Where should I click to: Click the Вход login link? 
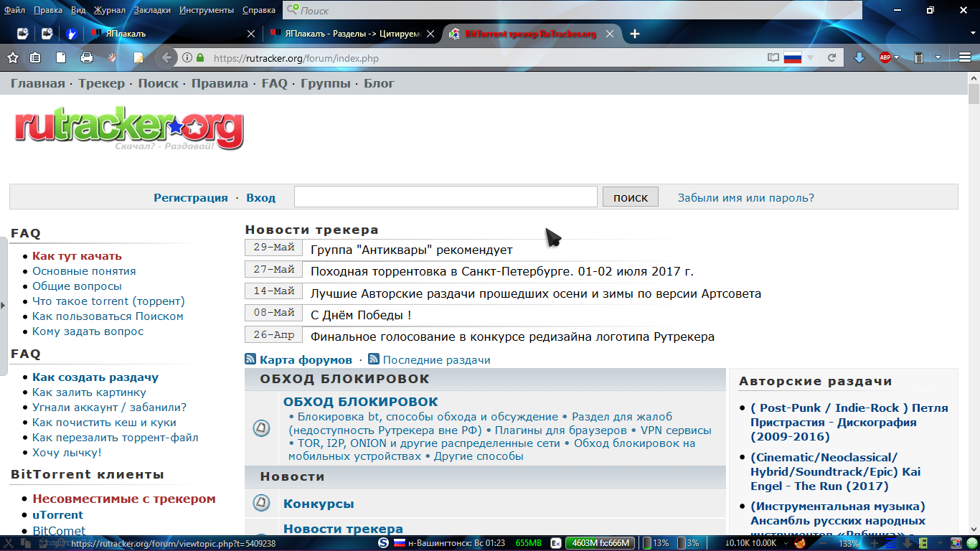pos(260,198)
